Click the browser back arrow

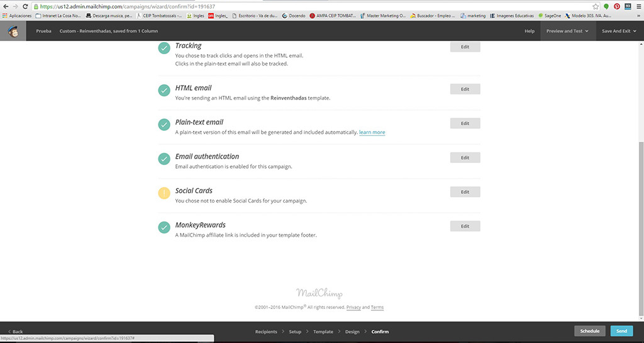pos(6,6)
